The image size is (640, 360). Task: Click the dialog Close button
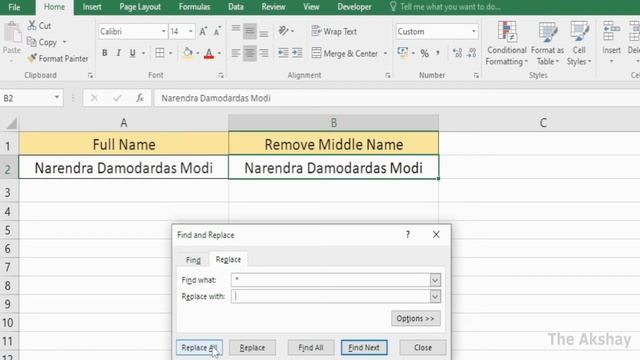click(x=423, y=347)
